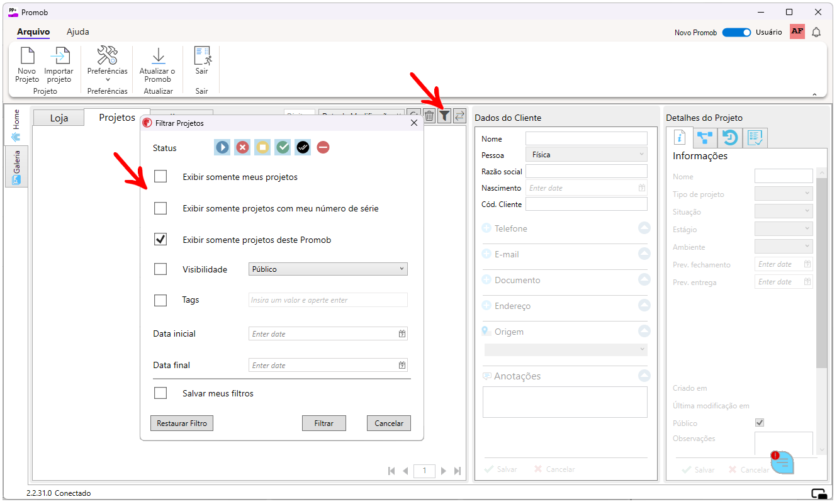Open the Visibilidade dropdown

point(328,269)
